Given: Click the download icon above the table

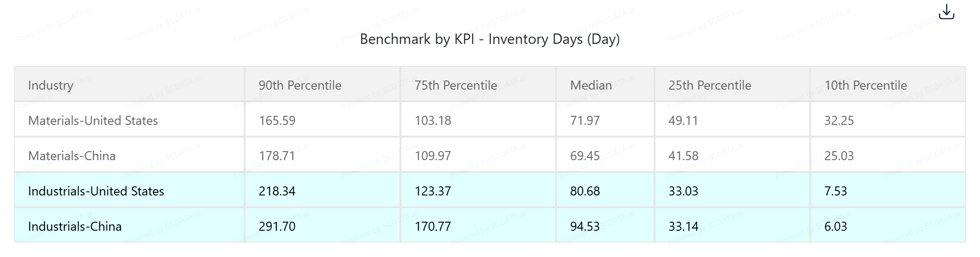Looking at the screenshot, I should (x=946, y=12).
